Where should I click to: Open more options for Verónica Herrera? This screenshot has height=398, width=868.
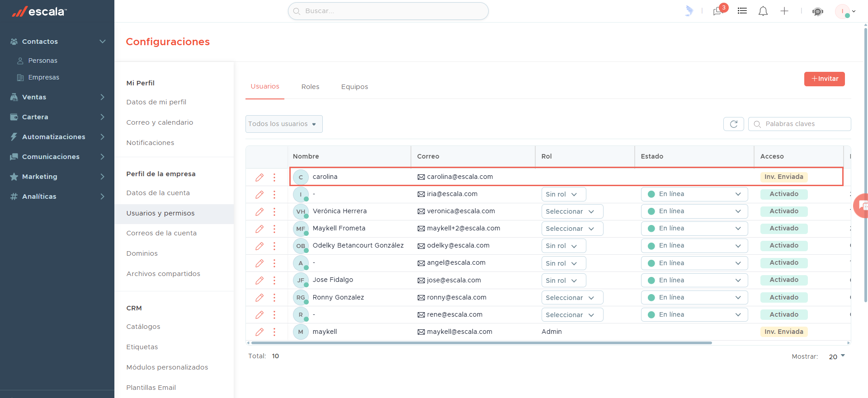274,211
